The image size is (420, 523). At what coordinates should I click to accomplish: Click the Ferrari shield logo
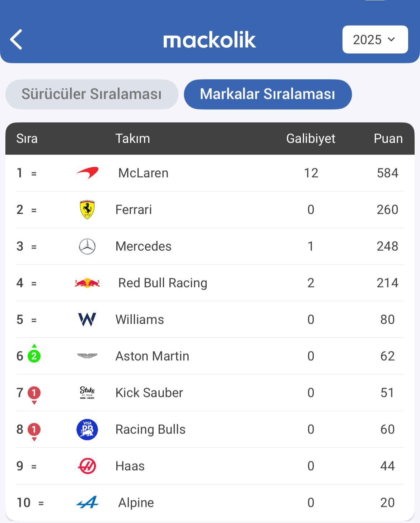[x=87, y=210]
